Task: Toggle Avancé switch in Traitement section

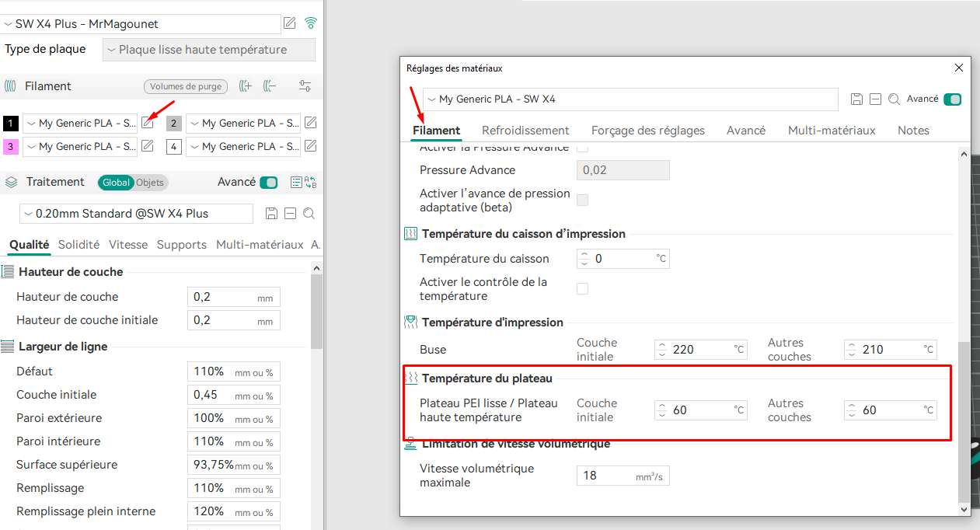Action: [x=268, y=183]
